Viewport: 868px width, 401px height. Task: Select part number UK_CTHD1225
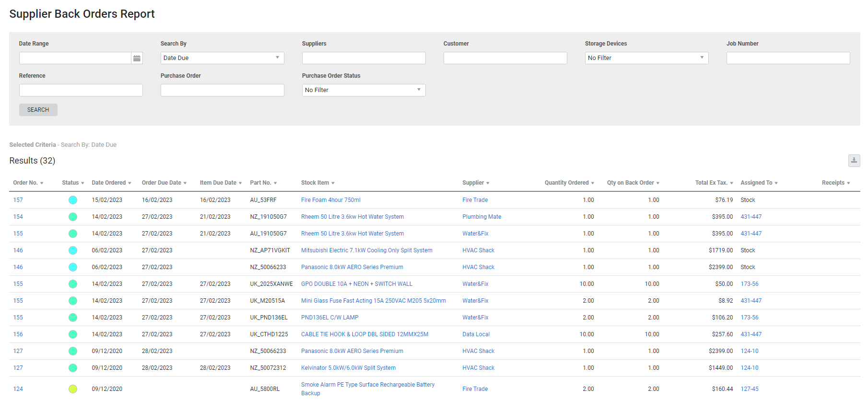pyautogui.click(x=269, y=334)
